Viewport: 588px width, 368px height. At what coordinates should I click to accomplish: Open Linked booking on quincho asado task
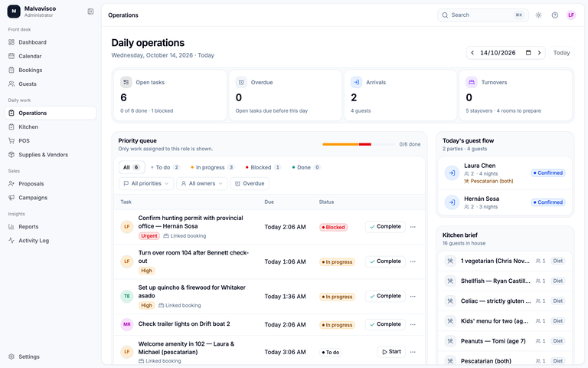pos(180,305)
